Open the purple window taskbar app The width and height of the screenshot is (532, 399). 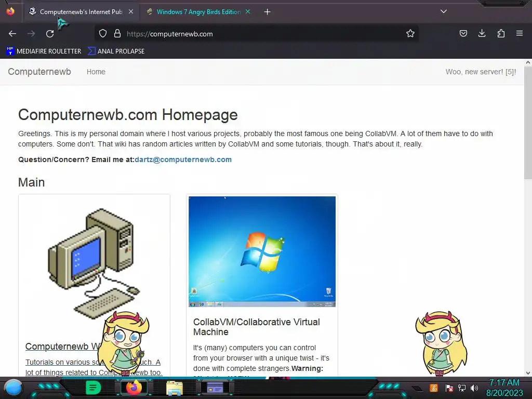pyautogui.click(x=215, y=388)
